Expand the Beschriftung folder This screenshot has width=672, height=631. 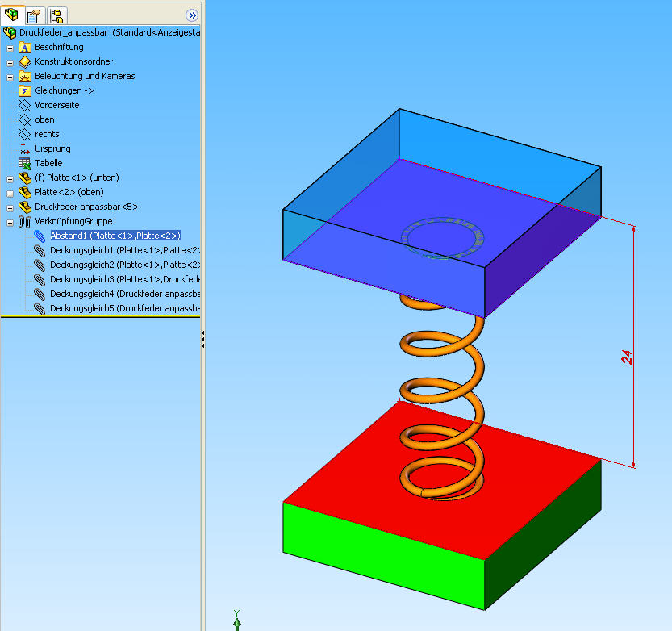click(10, 48)
